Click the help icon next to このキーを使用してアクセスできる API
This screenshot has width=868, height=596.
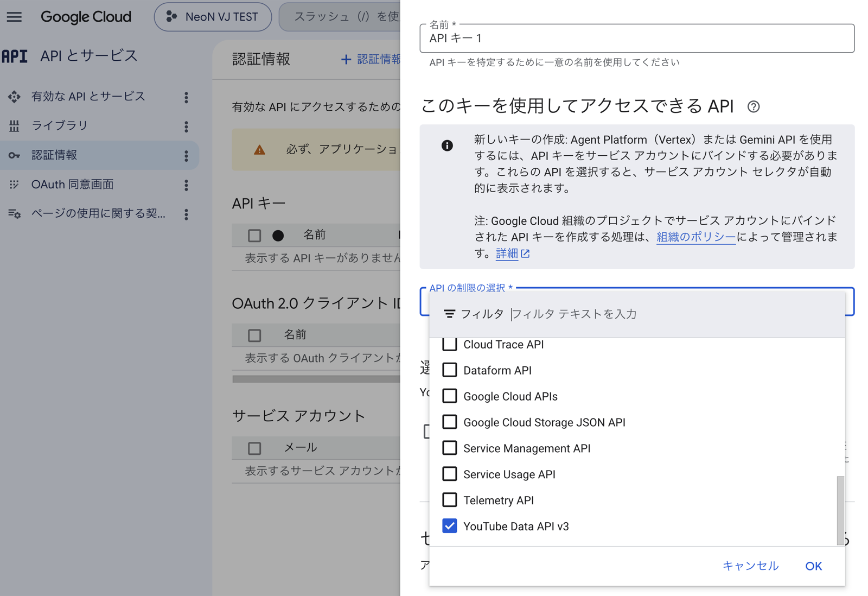click(x=753, y=106)
